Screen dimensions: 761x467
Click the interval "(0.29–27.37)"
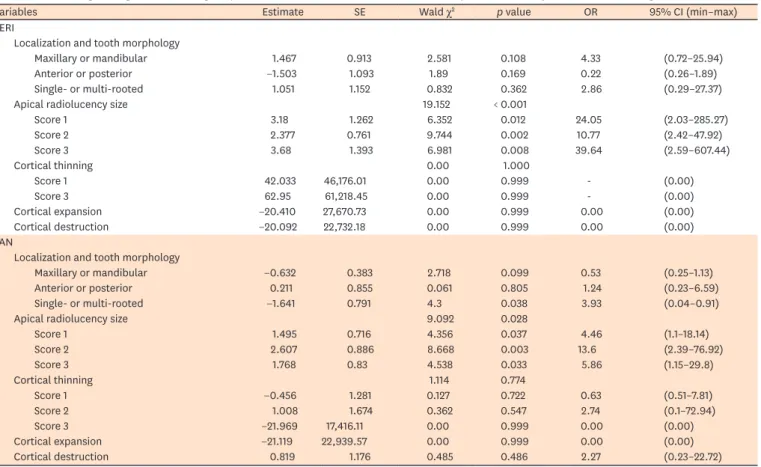693,89
